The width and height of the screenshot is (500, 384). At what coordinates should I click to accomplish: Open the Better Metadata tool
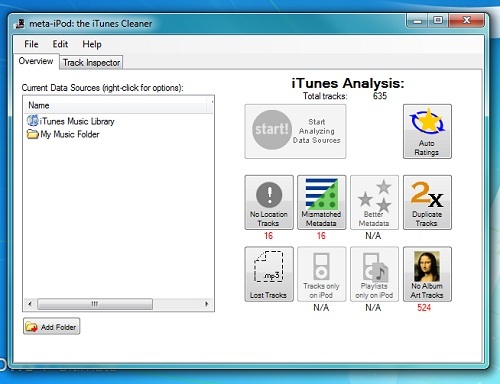pos(374,202)
